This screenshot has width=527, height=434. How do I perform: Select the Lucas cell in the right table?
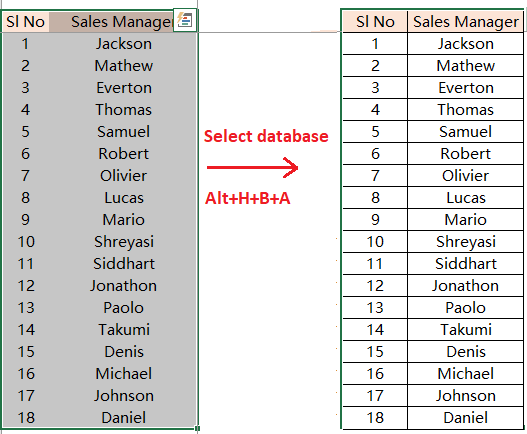coord(465,198)
